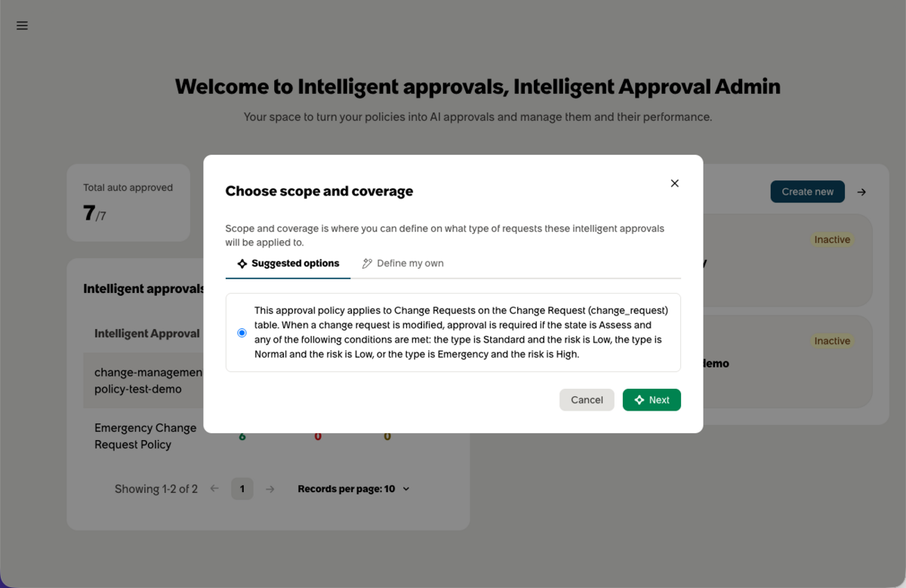Click the green count 6 value

[242, 437]
